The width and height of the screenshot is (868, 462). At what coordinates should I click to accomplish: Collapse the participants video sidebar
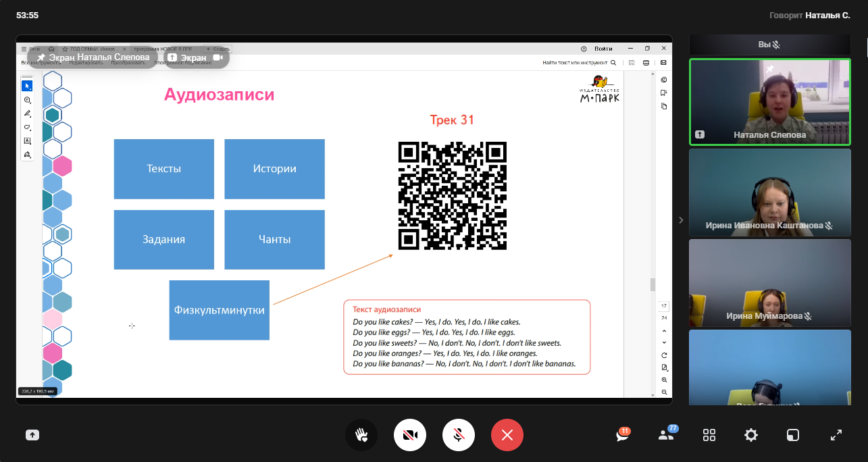681,220
